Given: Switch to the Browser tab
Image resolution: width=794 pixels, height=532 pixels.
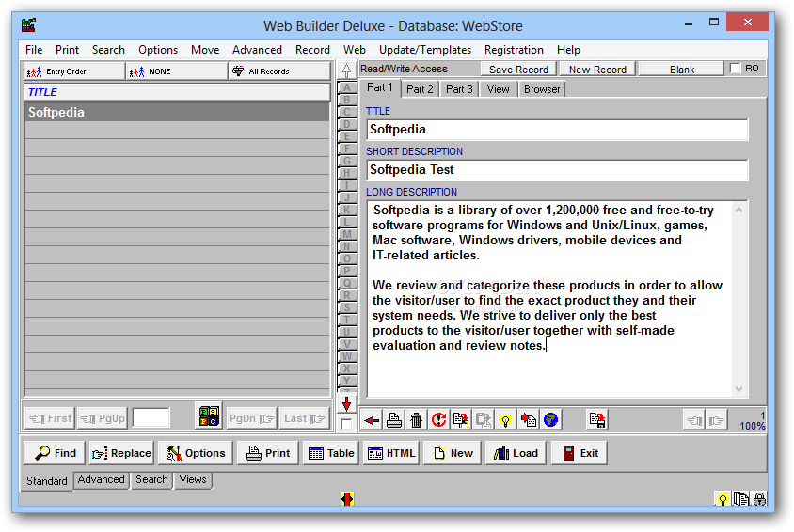Looking at the screenshot, I should (542, 89).
